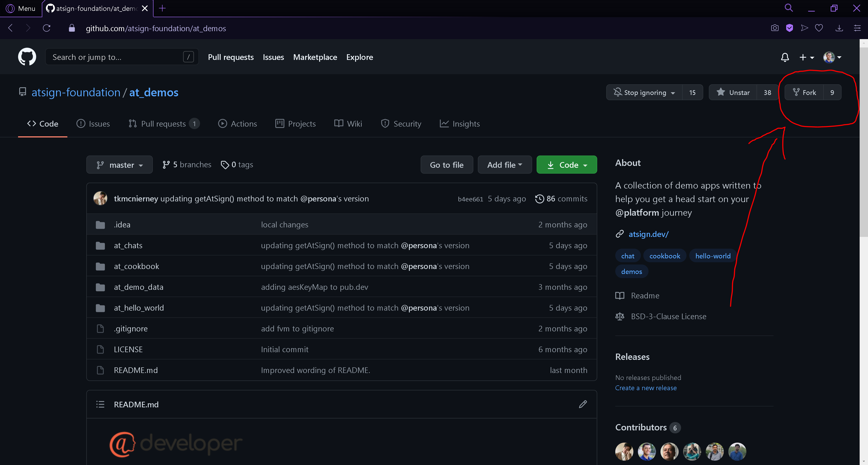The height and width of the screenshot is (465, 868).
Task: Expand the green Code download dropdown
Action: [566, 165]
